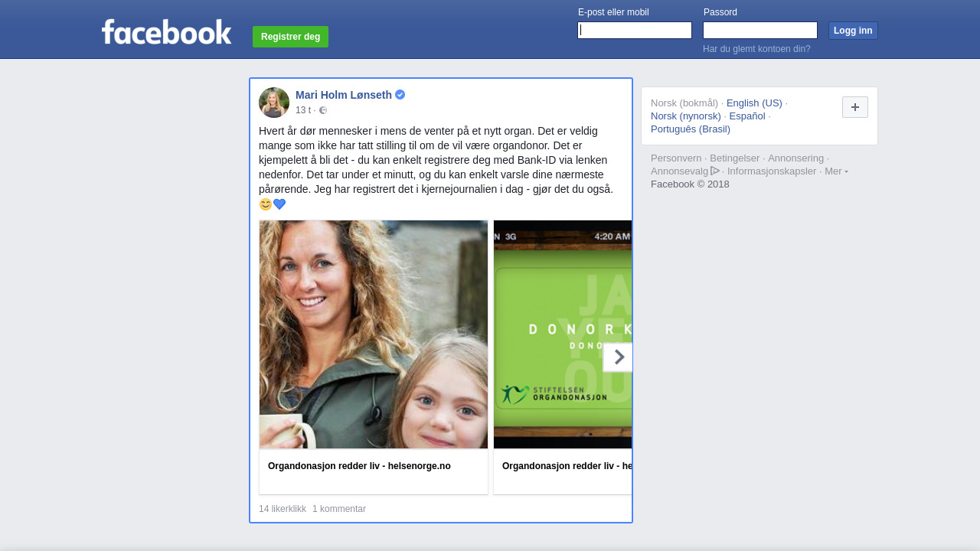This screenshot has height=551, width=980.
Task: Open the first Organdonasjon photo thumbnail
Action: pyautogui.click(x=374, y=334)
